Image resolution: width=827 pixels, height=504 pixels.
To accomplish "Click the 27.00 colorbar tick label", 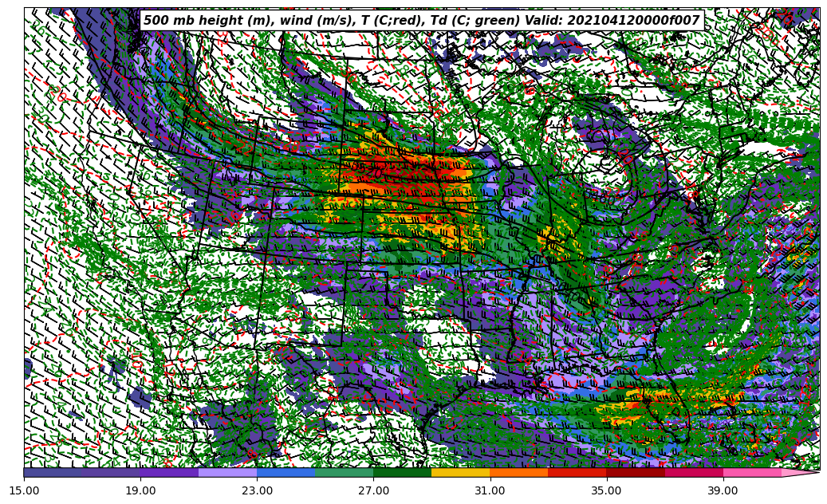I will point(374,491).
